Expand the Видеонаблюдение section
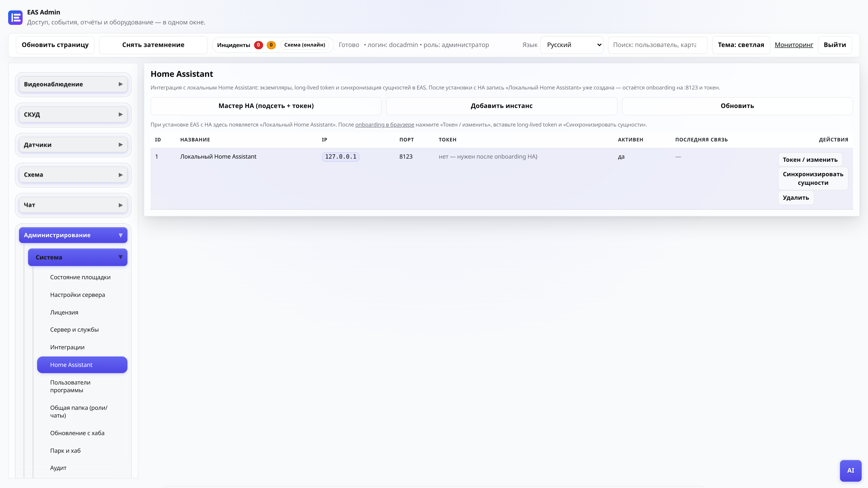The image size is (868, 488). click(73, 84)
